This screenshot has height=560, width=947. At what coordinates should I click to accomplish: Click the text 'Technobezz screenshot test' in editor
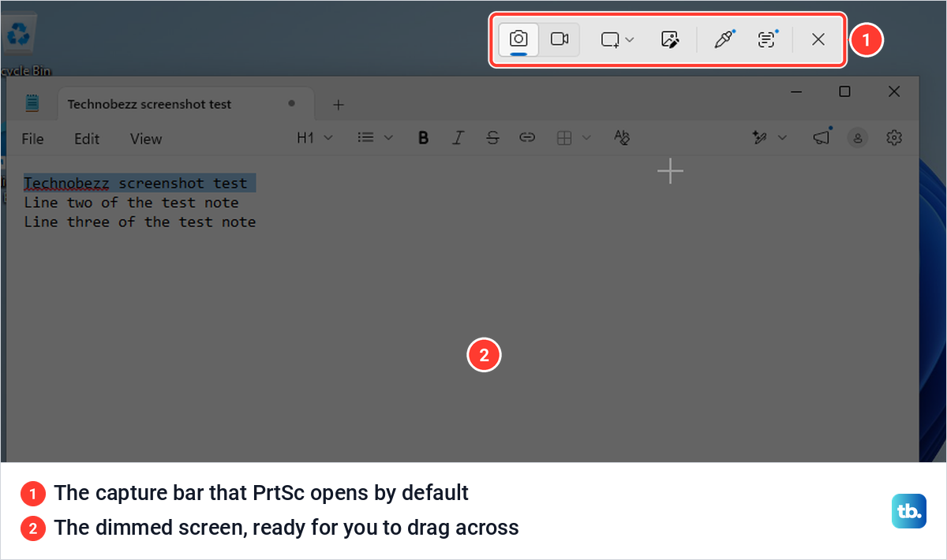[135, 183]
